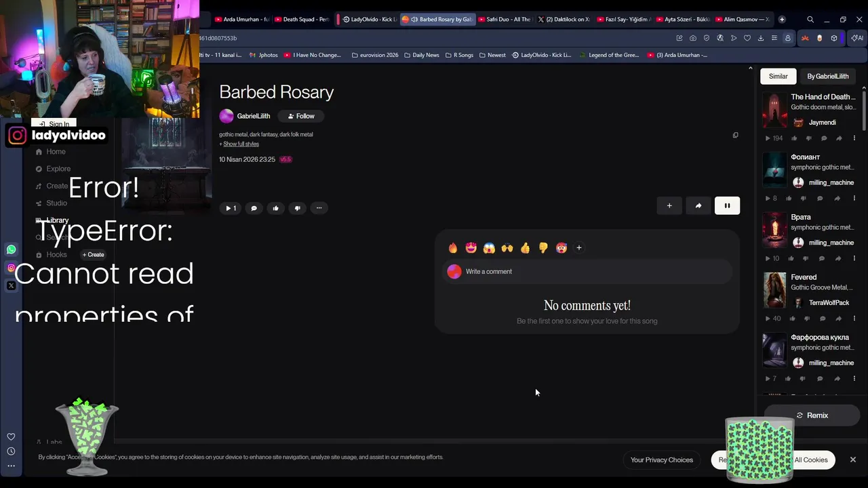
Task: React with the heart-eyes emoji
Action: (x=471, y=248)
